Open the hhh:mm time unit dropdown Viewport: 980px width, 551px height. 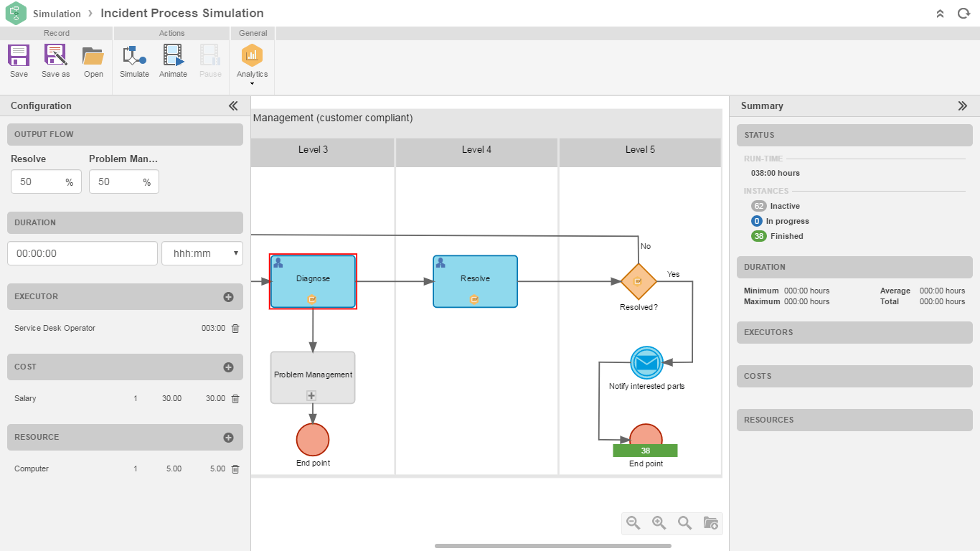click(202, 253)
